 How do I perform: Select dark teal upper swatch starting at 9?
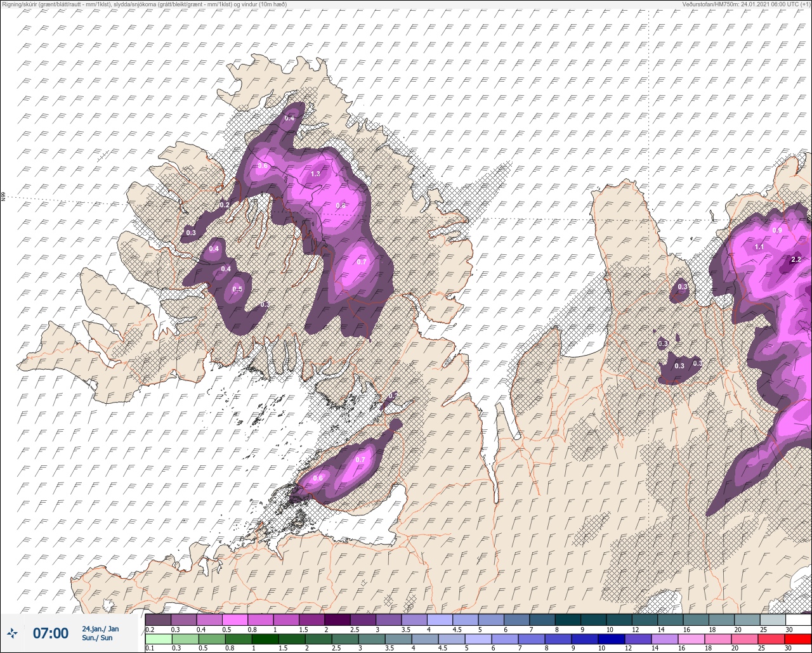(593, 619)
